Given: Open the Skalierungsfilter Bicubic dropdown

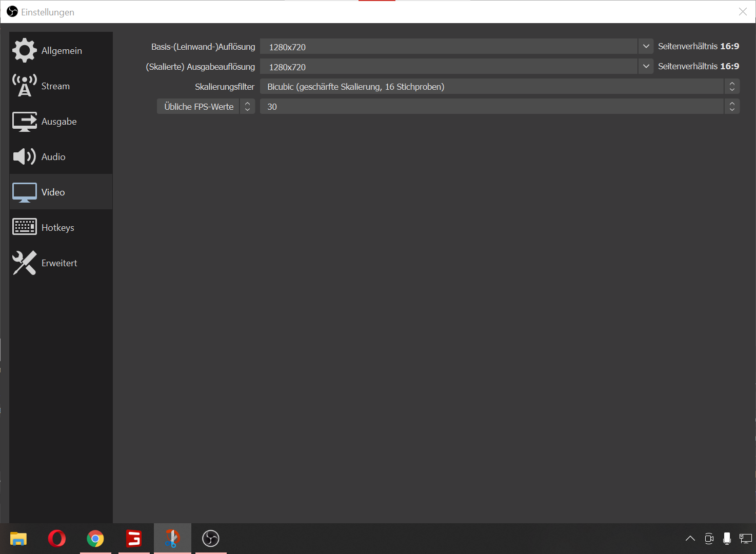Looking at the screenshot, I should [x=499, y=87].
